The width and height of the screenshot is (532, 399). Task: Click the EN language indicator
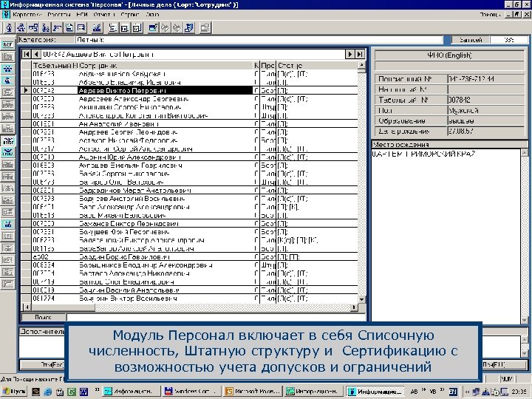453,392
